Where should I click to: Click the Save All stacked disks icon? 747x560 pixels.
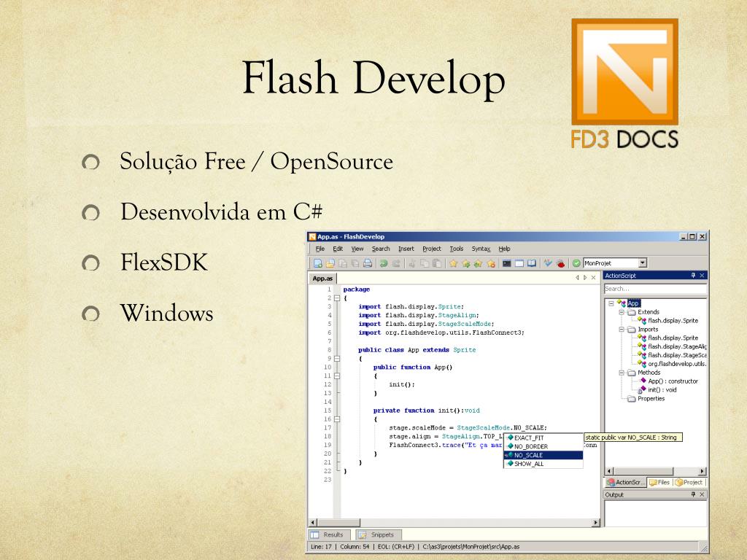tap(355, 263)
